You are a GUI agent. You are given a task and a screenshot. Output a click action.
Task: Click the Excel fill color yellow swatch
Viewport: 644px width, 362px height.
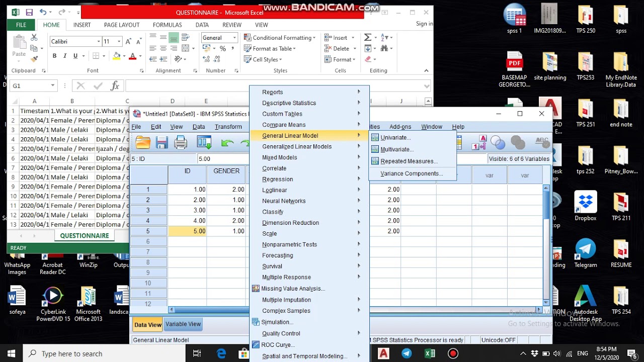pos(117,56)
